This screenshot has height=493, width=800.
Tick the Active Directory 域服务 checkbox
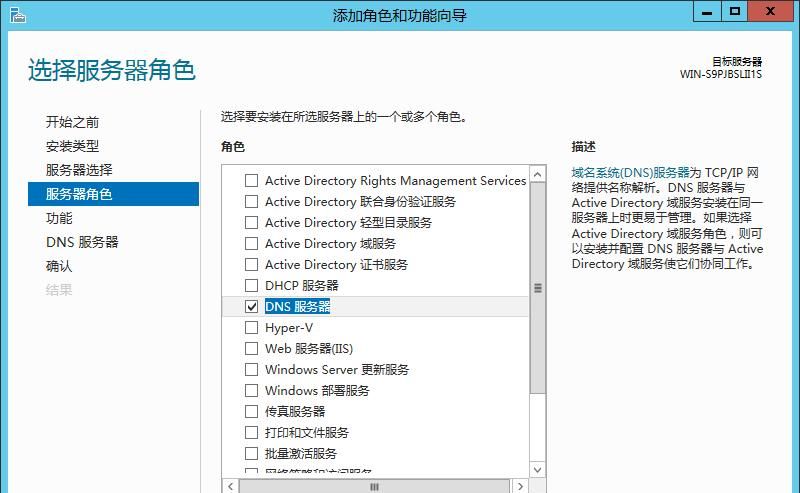252,243
